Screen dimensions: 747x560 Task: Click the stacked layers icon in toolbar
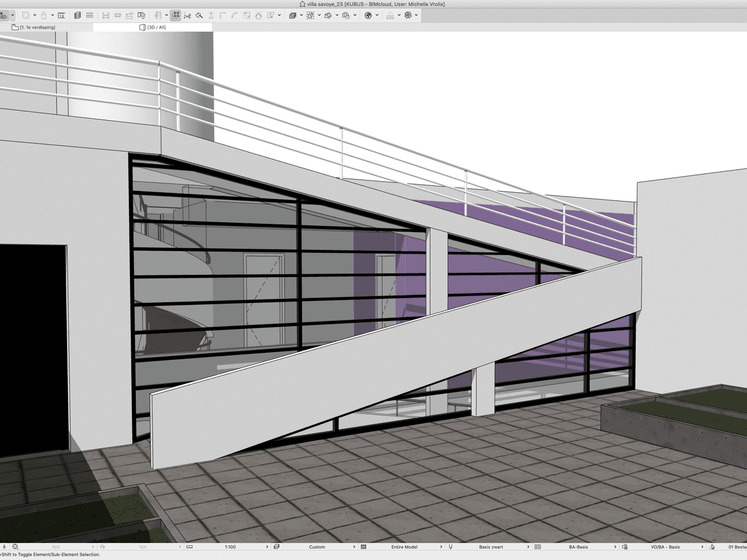[77, 15]
